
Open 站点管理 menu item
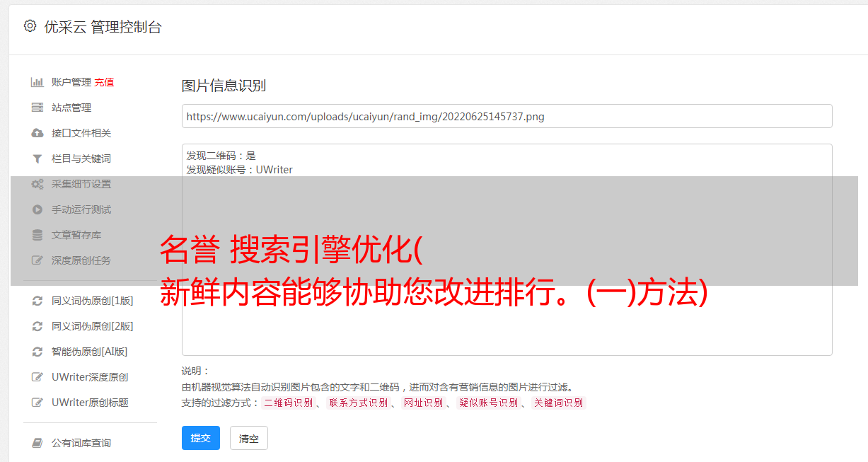(x=71, y=108)
